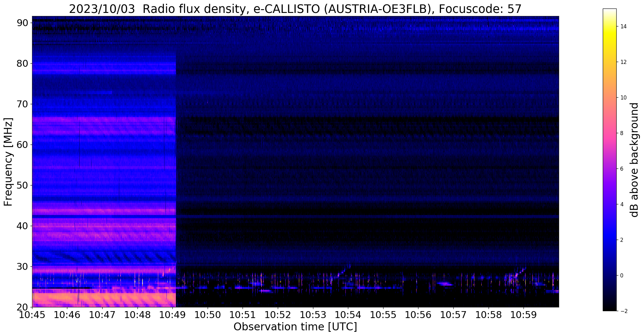Click the 10:56 time tick label
The width and height of the screenshot is (644, 336).
[x=418, y=314]
